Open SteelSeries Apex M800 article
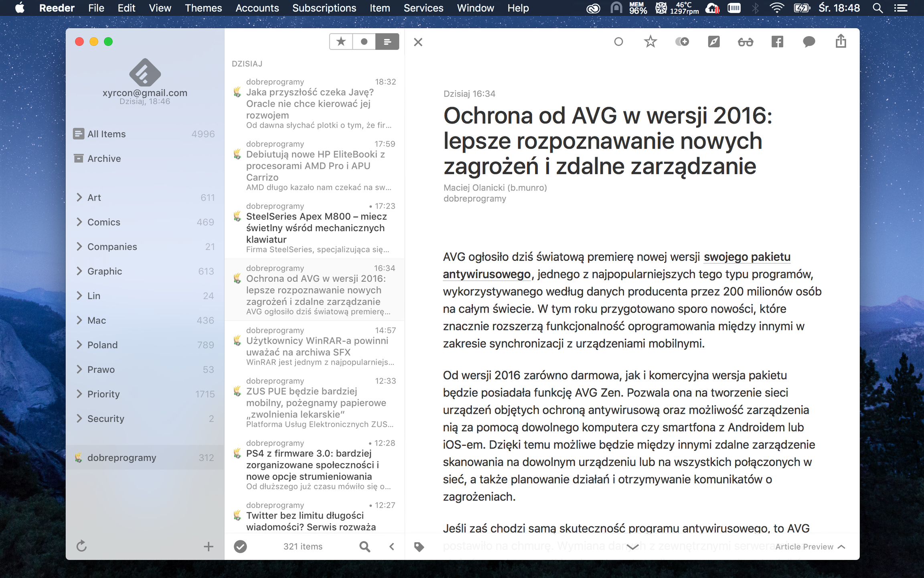The height and width of the screenshot is (578, 924). pos(314,228)
